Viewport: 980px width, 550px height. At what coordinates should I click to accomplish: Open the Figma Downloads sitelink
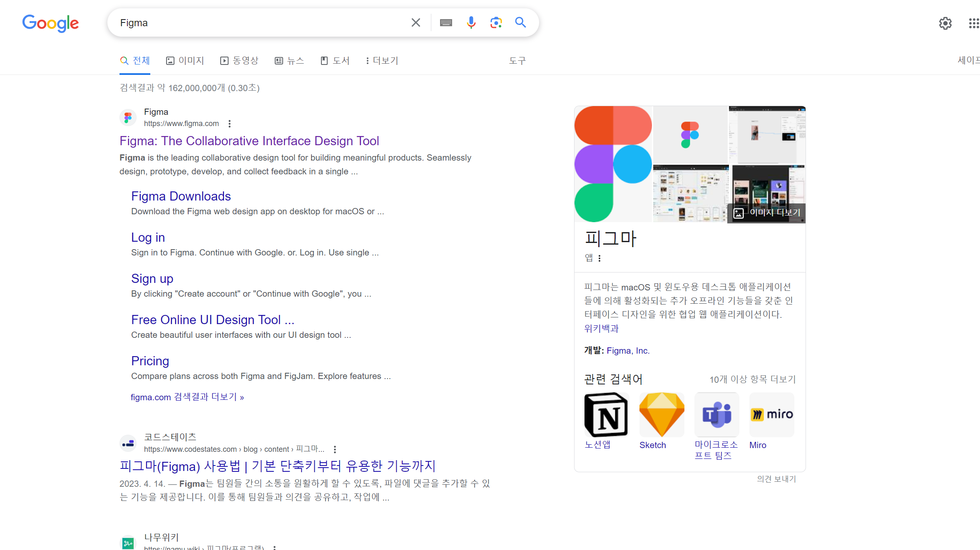click(181, 196)
